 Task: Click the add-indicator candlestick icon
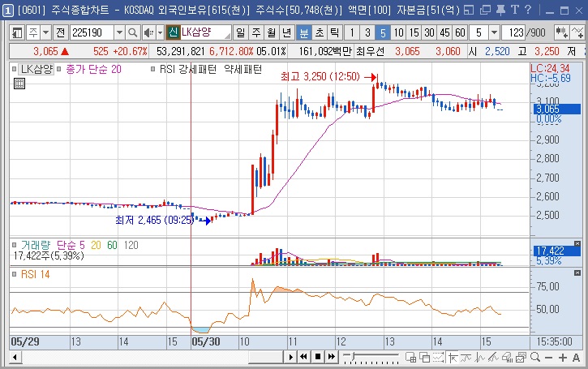tap(562, 32)
